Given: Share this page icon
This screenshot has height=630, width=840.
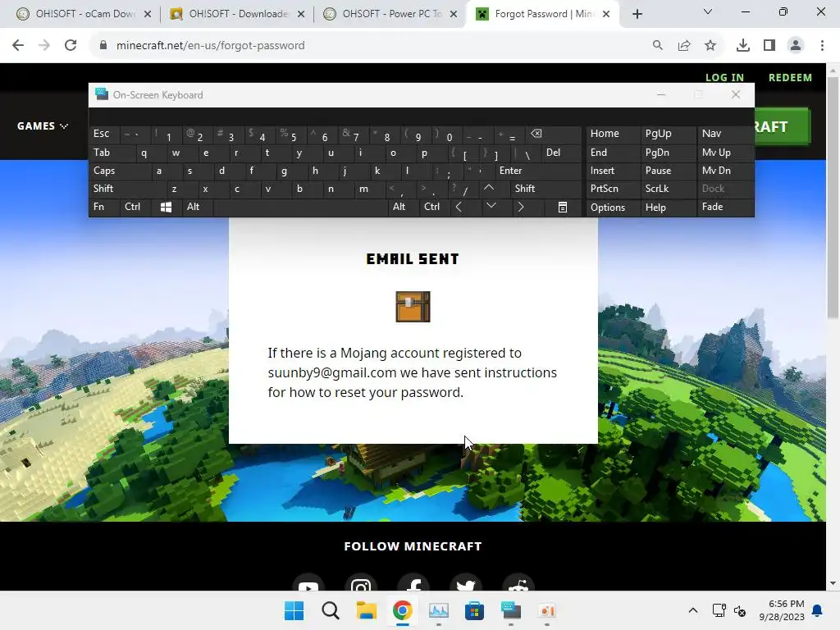Looking at the screenshot, I should pos(684,46).
